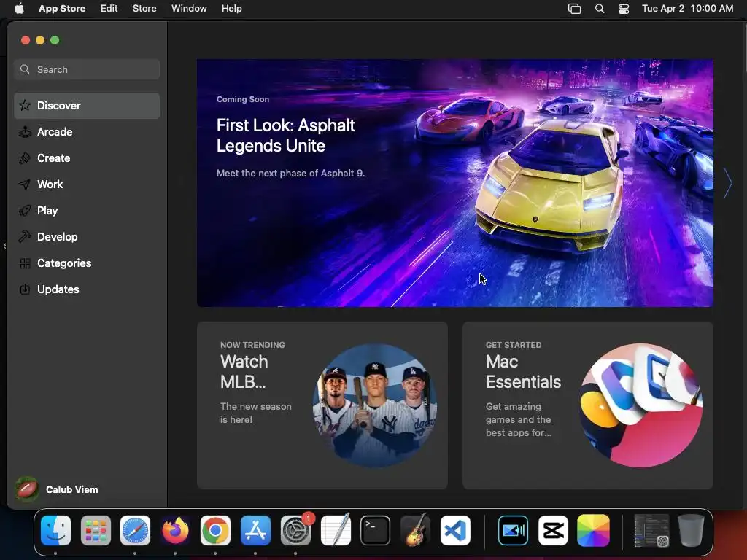747x560 pixels.
Task: Launch Visual Studio Code from the Dock
Action: click(455, 531)
